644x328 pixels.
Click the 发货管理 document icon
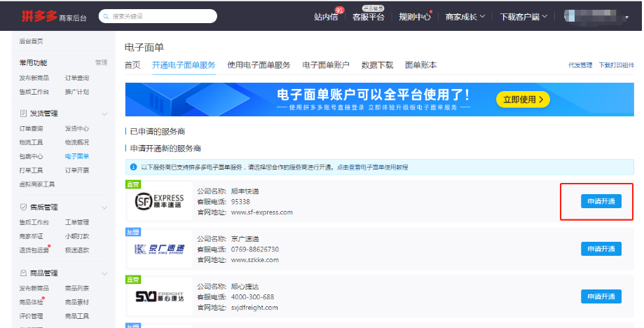[x=23, y=114]
